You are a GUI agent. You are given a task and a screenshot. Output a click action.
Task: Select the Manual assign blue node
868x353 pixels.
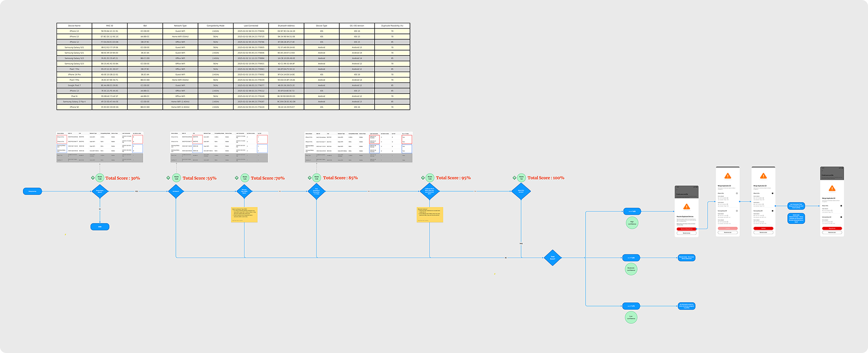point(686,258)
